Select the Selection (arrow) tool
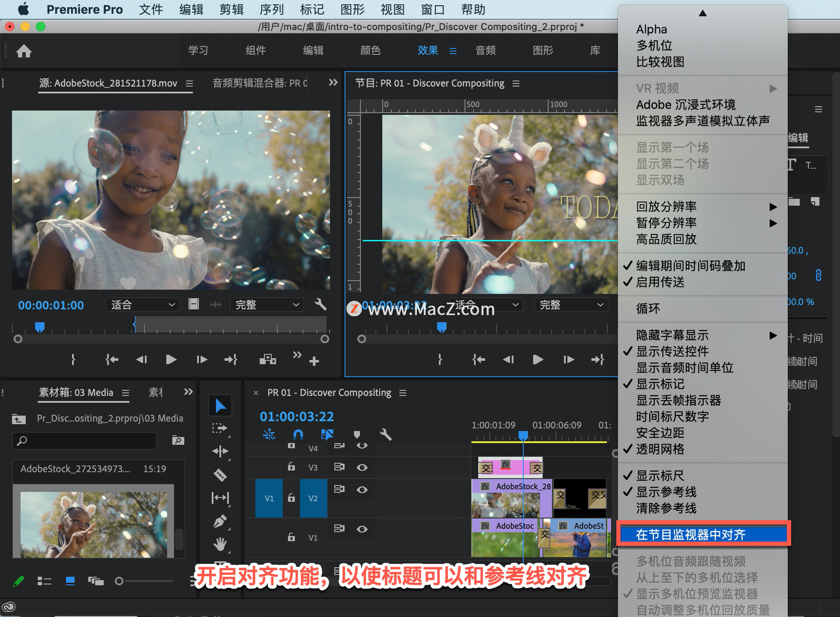 [220, 406]
